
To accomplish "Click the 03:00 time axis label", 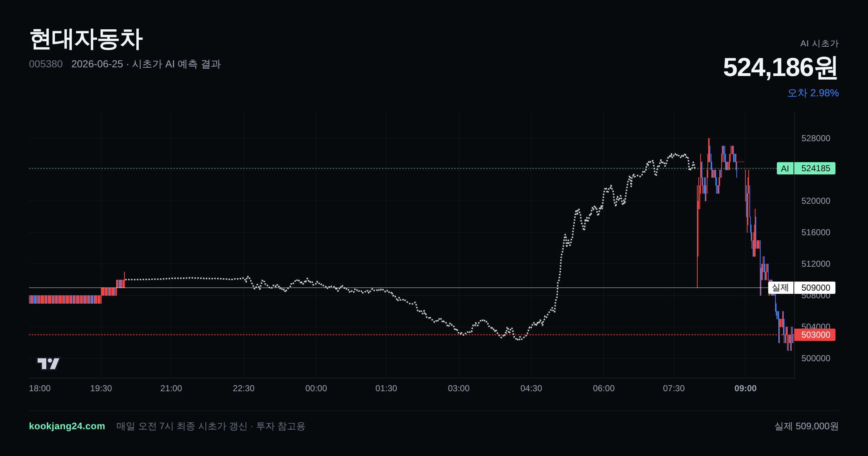I will tap(459, 388).
